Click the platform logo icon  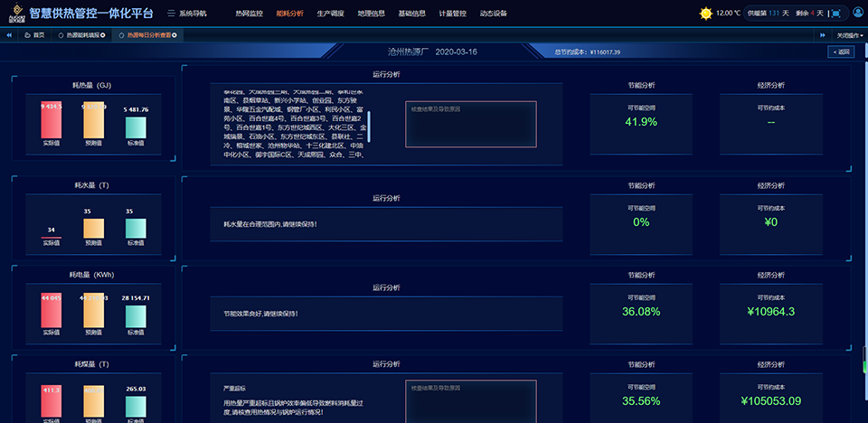tap(14, 14)
